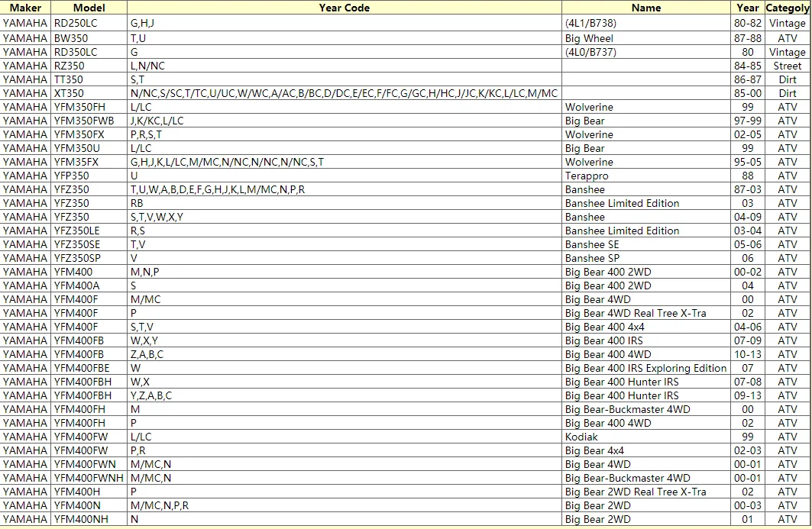Click year code G,H,J,K,L/LC,M/MC,N/NC,N/NC,N/NC,S,T

click(x=345, y=162)
